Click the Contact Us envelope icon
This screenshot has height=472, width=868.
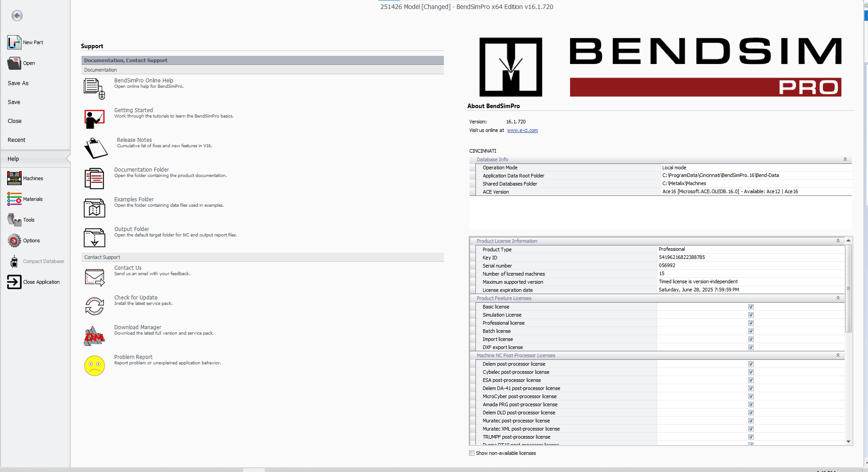click(x=95, y=277)
